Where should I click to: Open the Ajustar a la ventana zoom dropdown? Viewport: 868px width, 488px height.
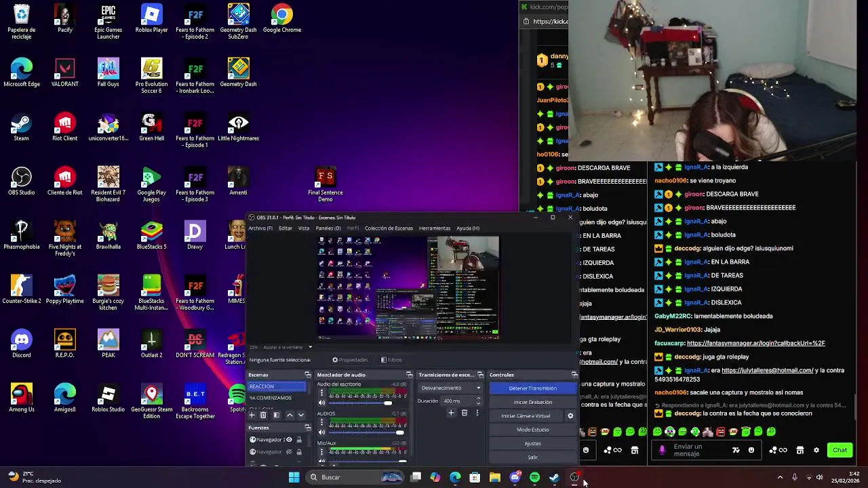coord(288,347)
